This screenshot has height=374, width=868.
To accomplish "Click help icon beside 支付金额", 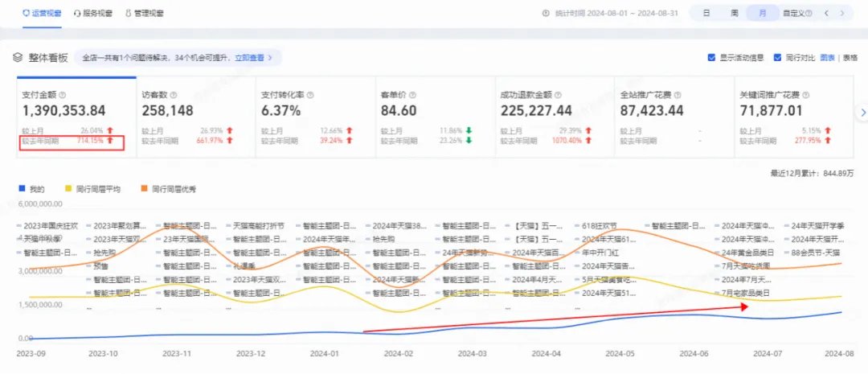I will coord(63,95).
